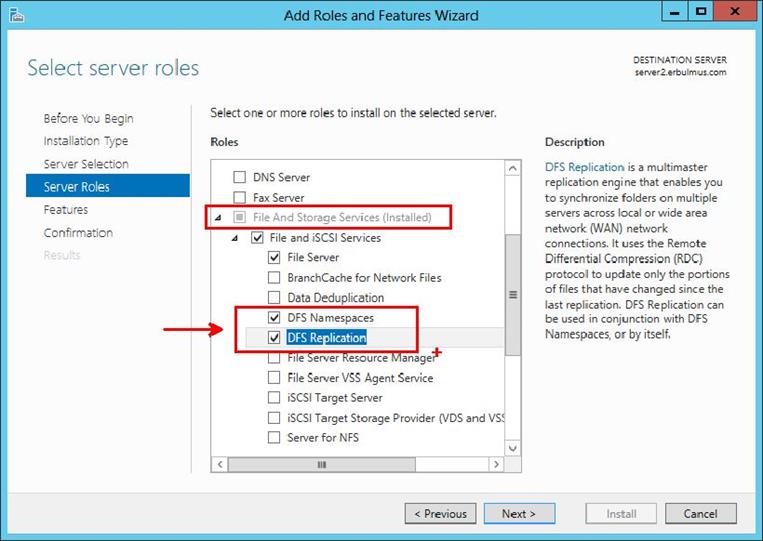This screenshot has width=763, height=541.
Task: Click the wizard window icon in title bar
Action: coord(17,16)
